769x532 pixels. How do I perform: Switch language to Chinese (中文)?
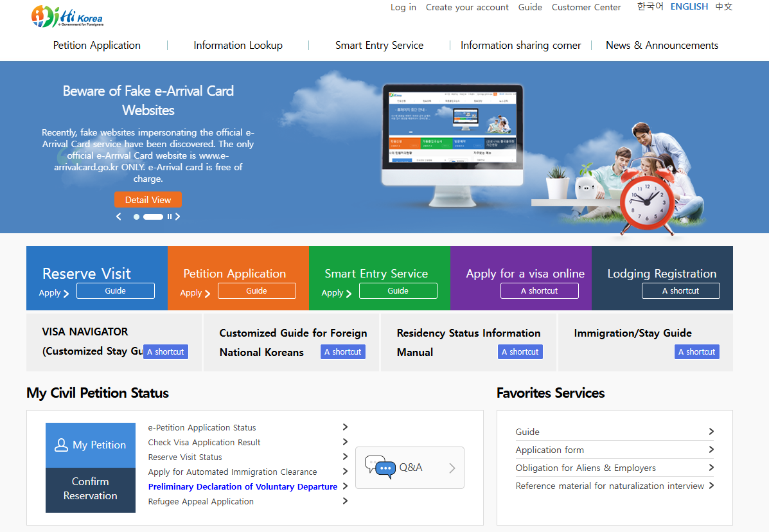click(724, 6)
